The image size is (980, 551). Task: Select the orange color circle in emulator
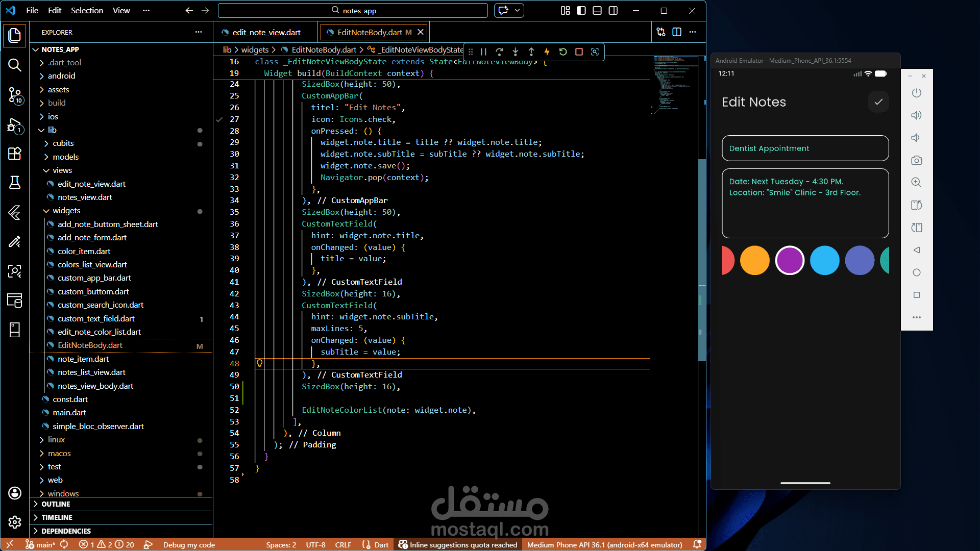(754, 260)
